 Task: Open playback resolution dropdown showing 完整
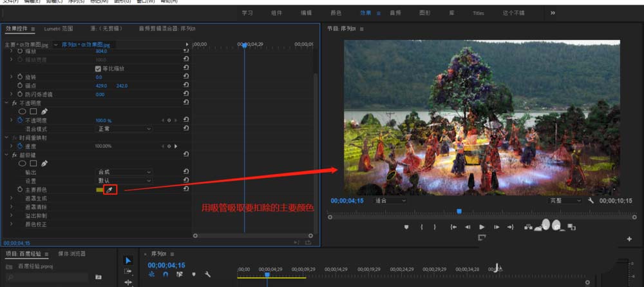pyautogui.click(x=564, y=201)
